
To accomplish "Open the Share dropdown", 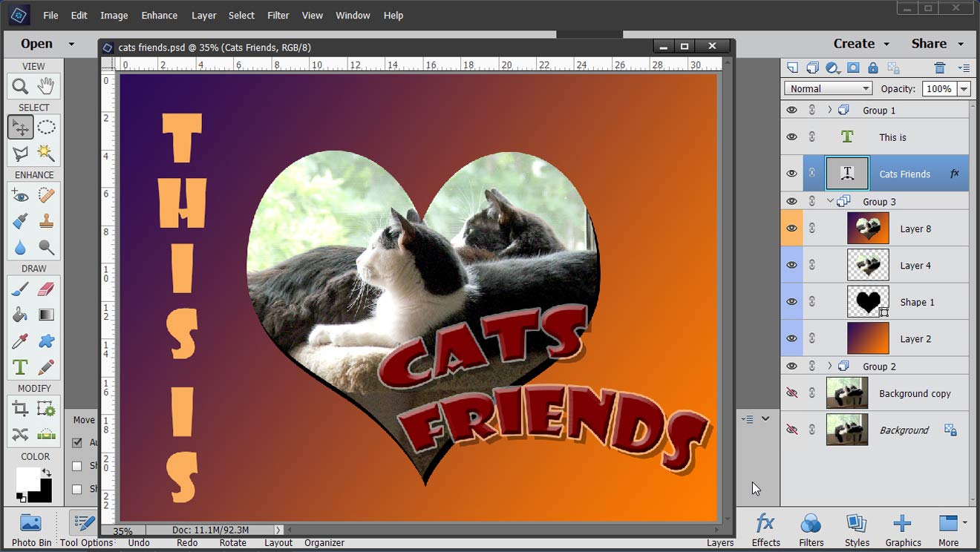I will (937, 44).
